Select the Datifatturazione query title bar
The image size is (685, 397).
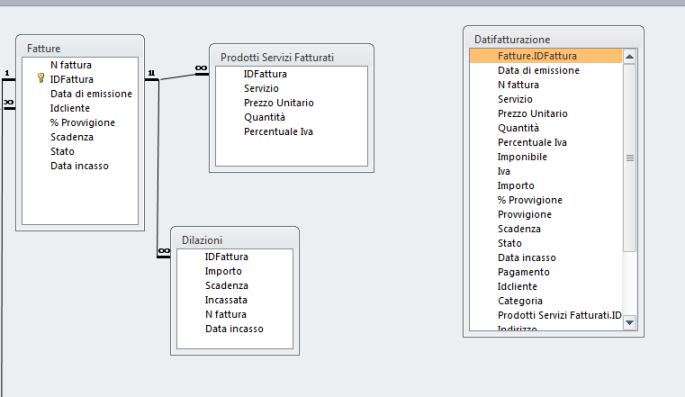coord(553,39)
